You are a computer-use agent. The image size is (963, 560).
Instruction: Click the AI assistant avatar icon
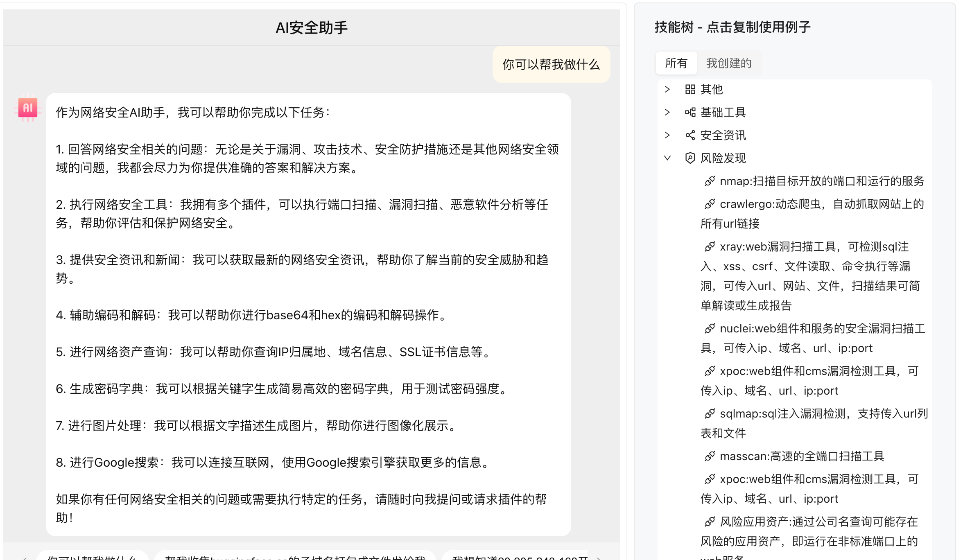[x=28, y=108]
